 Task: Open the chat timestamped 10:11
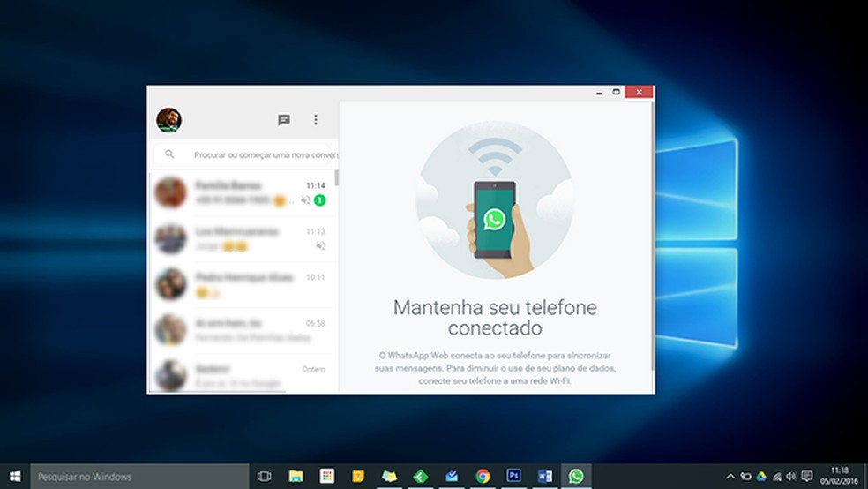242,284
